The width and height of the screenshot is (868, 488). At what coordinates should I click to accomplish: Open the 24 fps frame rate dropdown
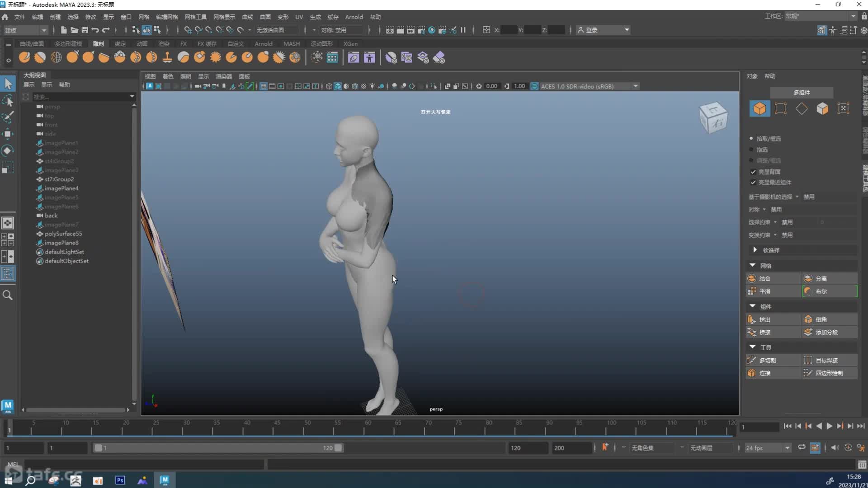point(768,448)
